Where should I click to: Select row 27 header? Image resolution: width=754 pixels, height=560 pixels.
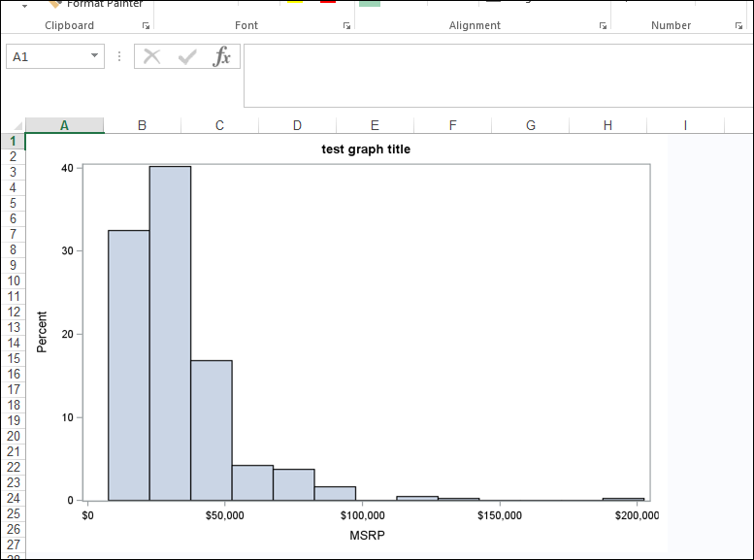click(13, 545)
